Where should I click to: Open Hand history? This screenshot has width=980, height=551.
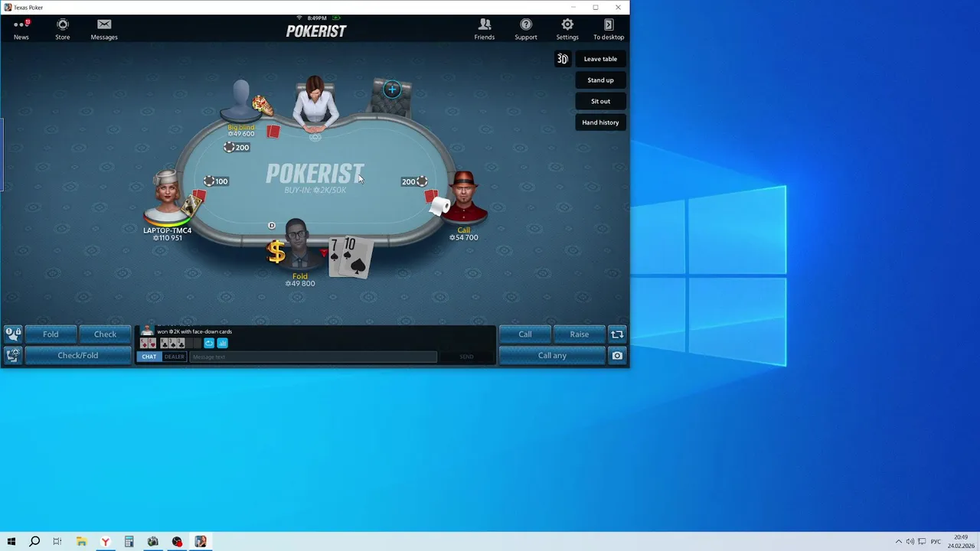[x=600, y=122]
